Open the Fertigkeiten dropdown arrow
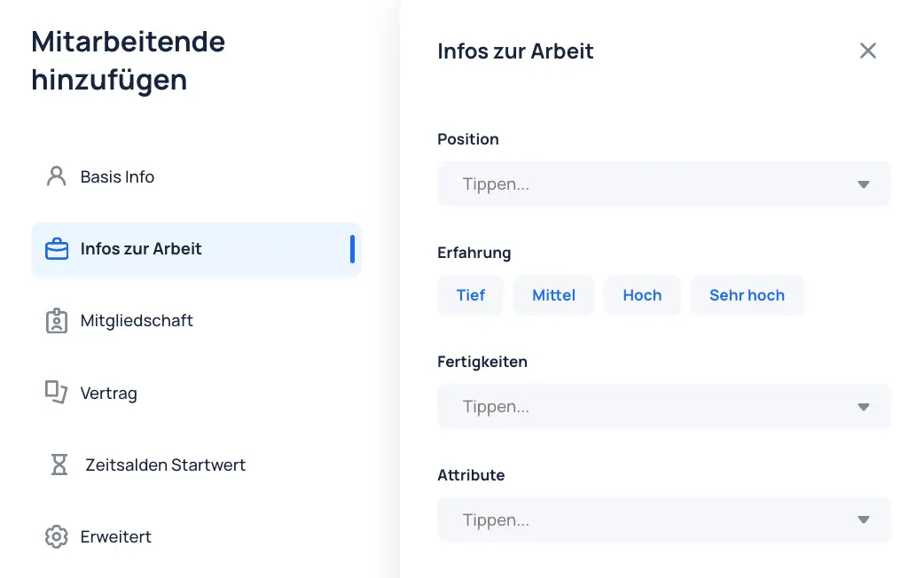Image resolution: width=924 pixels, height=578 pixels. [864, 407]
